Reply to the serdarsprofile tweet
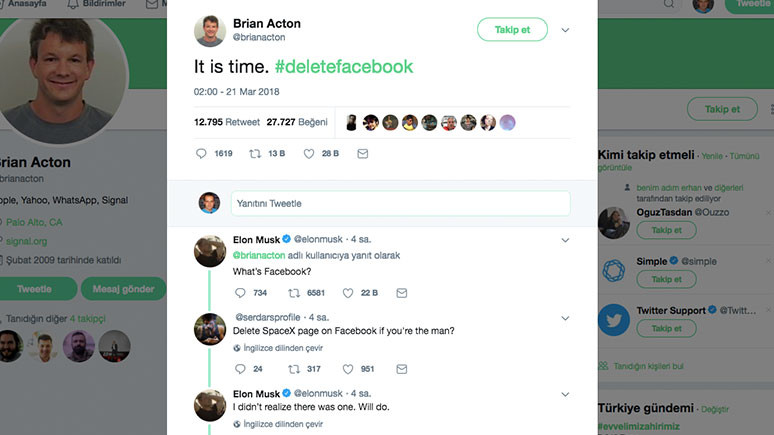The image size is (774, 435). point(240,368)
